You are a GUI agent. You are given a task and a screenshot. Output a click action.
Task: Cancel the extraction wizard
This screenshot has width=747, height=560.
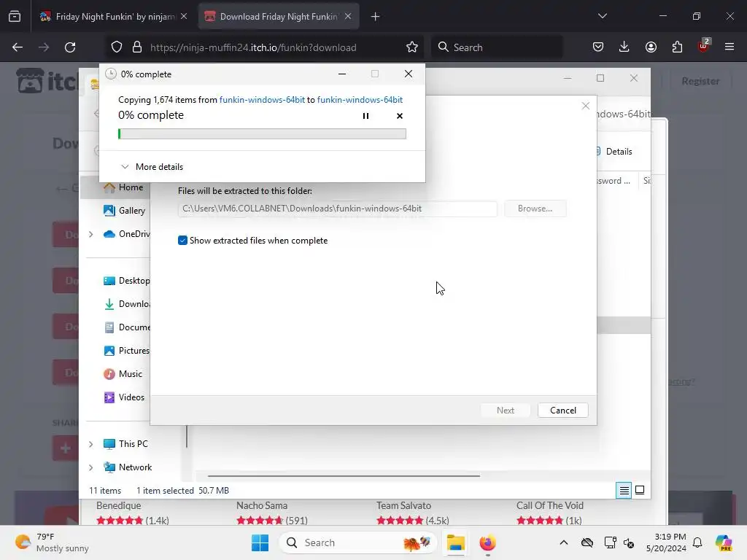tap(562, 411)
